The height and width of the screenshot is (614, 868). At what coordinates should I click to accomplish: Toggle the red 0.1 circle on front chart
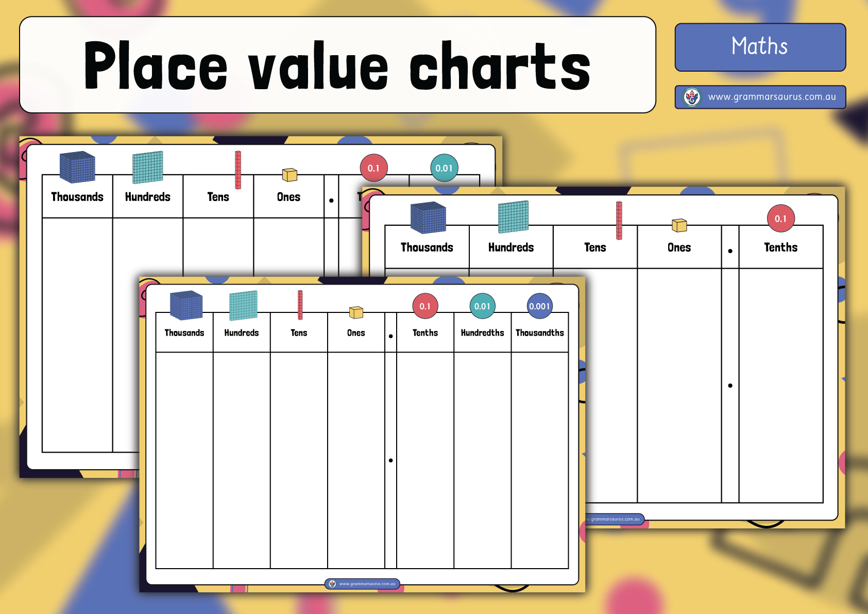click(x=424, y=305)
